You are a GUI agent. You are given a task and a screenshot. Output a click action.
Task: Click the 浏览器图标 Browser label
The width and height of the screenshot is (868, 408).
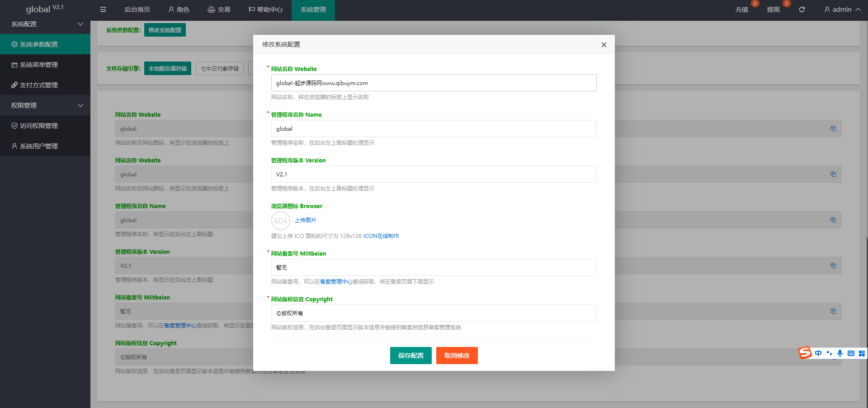[297, 206]
